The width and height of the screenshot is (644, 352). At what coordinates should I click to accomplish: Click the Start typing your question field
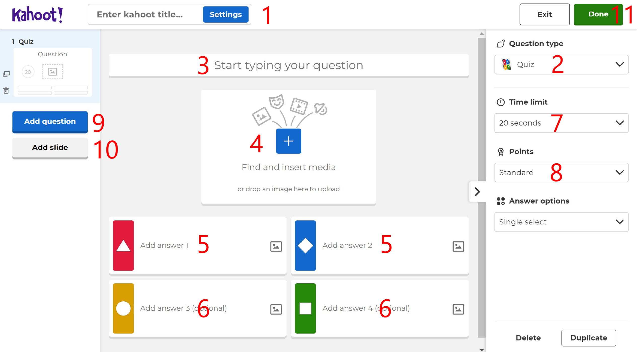[289, 65]
